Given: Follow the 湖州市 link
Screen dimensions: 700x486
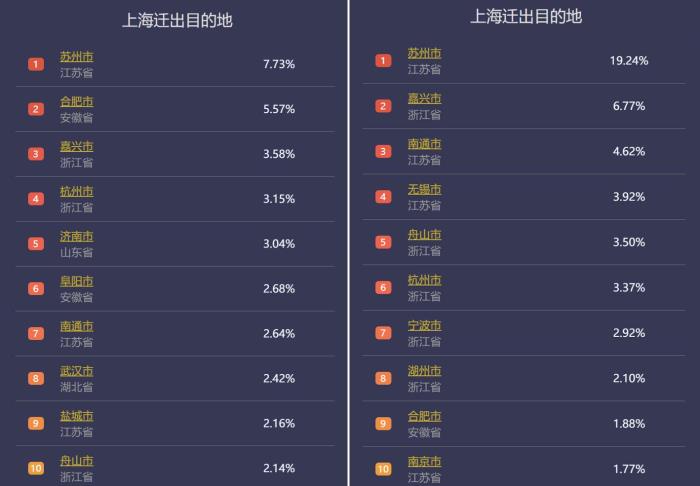Looking at the screenshot, I should point(424,371).
